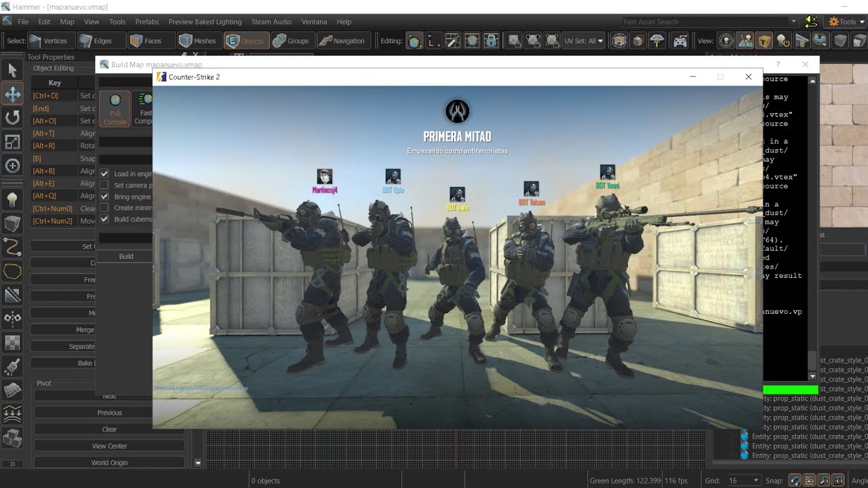Click the World Origin pivot button
Viewport: 868px width, 488px height.
point(109,463)
